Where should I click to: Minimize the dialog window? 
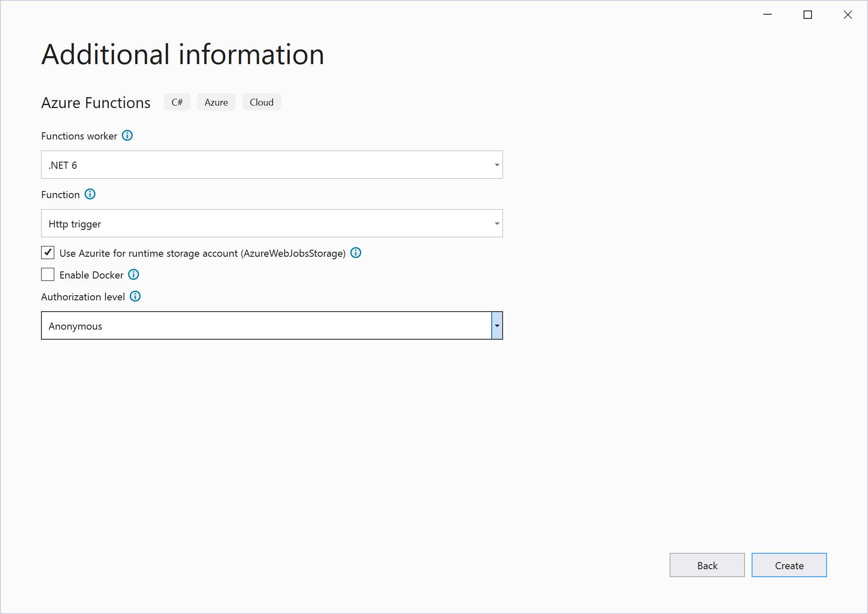768,15
